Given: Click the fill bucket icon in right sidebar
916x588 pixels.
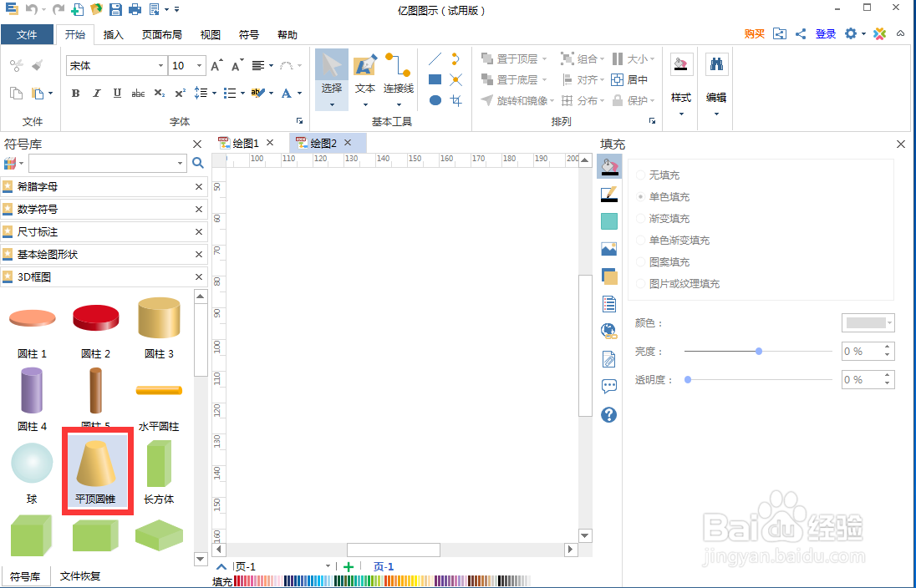Looking at the screenshot, I should click(608, 165).
